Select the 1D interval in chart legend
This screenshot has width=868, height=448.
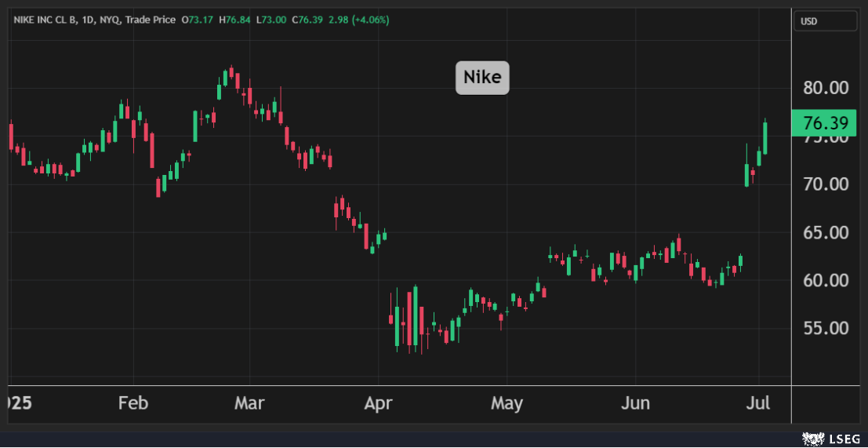[89, 20]
